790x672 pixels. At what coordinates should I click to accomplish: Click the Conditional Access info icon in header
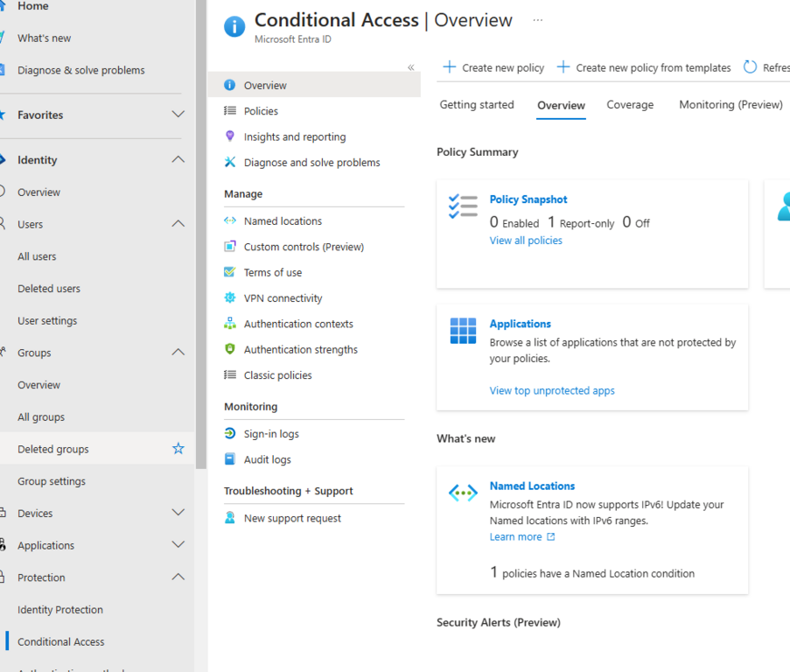[x=234, y=26]
